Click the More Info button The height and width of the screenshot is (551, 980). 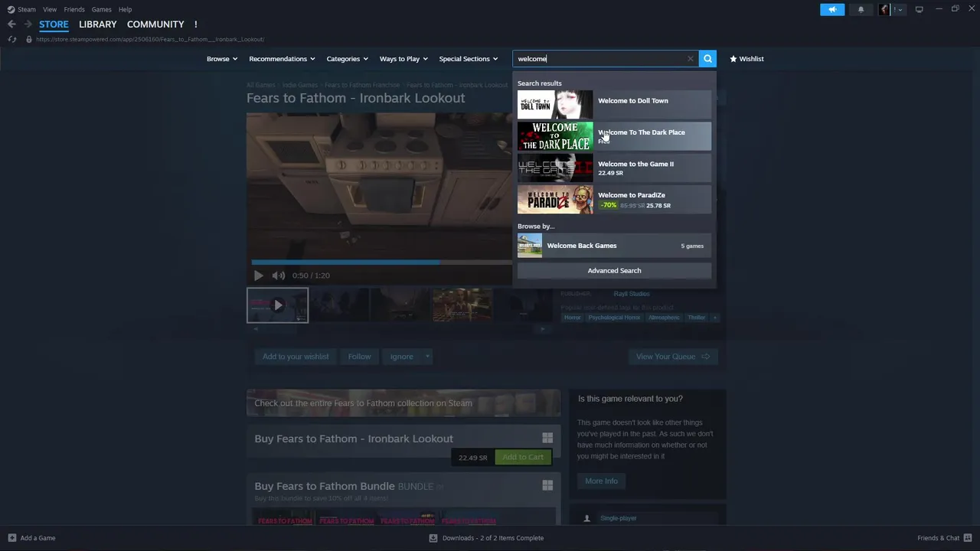[601, 481]
